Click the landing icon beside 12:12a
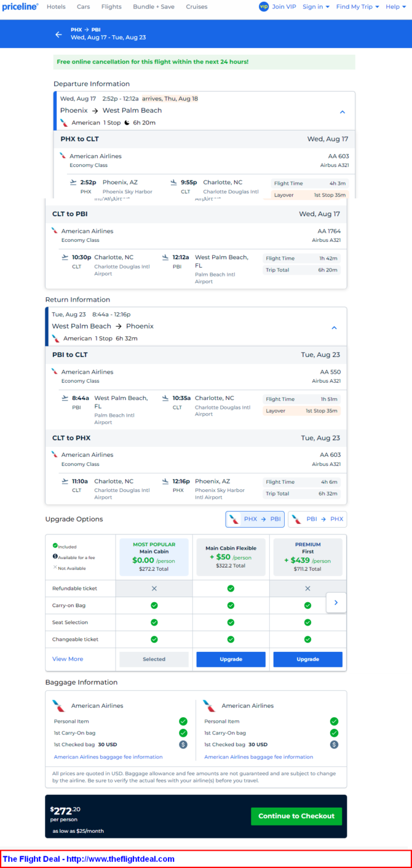412x868 pixels. (165, 257)
